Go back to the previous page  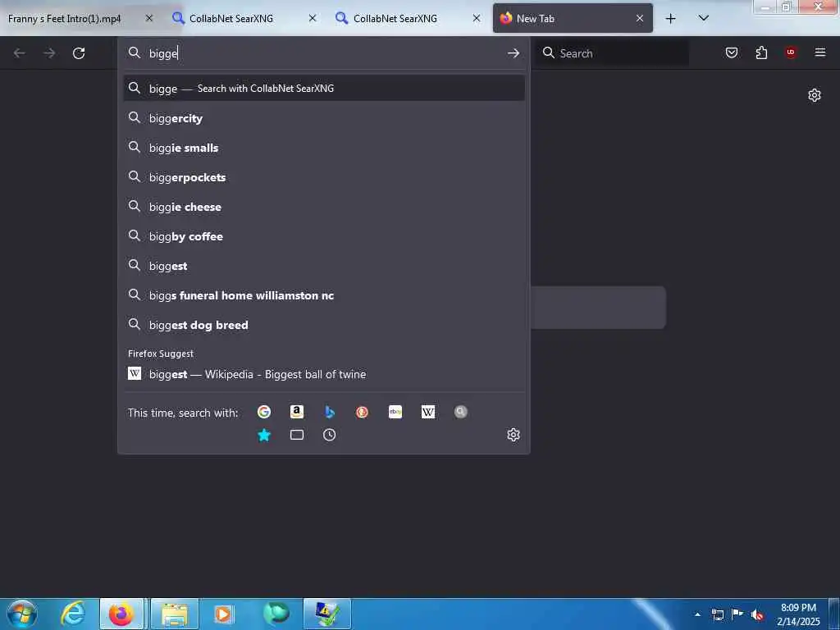20,53
